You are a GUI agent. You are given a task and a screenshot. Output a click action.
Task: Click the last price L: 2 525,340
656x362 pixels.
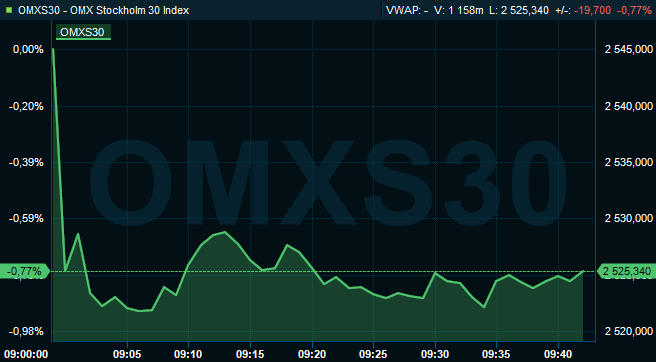[x=518, y=10]
